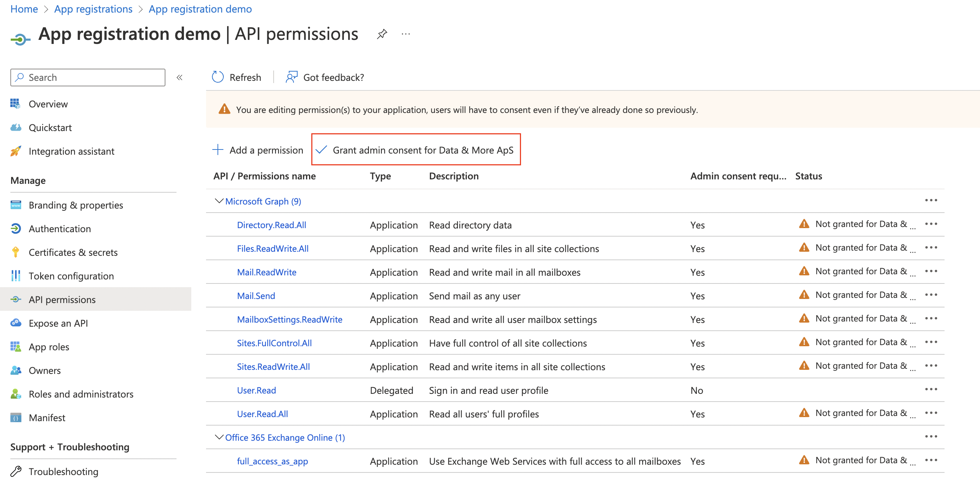Open Overview in the sidebar

click(x=48, y=104)
